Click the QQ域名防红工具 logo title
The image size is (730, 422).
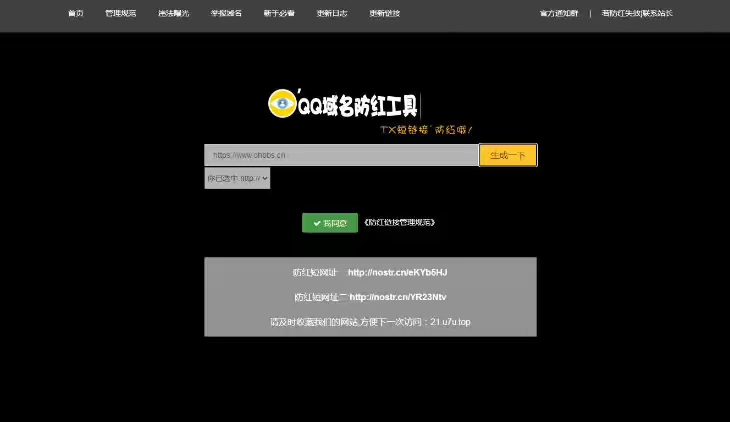(x=358, y=106)
